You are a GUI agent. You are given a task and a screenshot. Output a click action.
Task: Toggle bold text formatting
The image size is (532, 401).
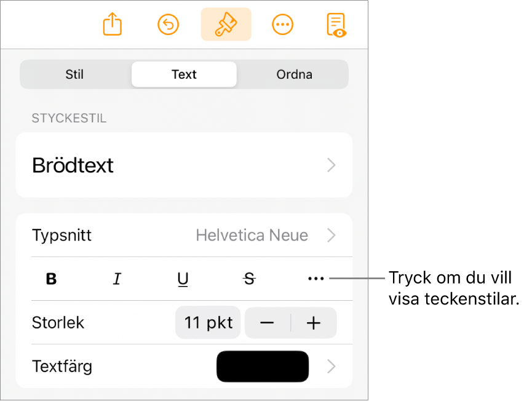pos(52,279)
